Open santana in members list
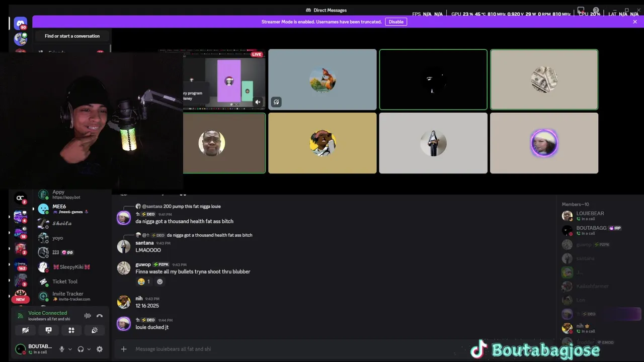The width and height of the screenshot is (644, 362). (600, 258)
